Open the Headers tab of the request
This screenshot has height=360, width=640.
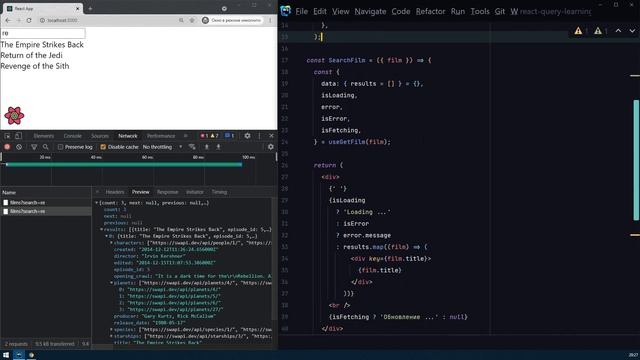pyautogui.click(x=115, y=192)
